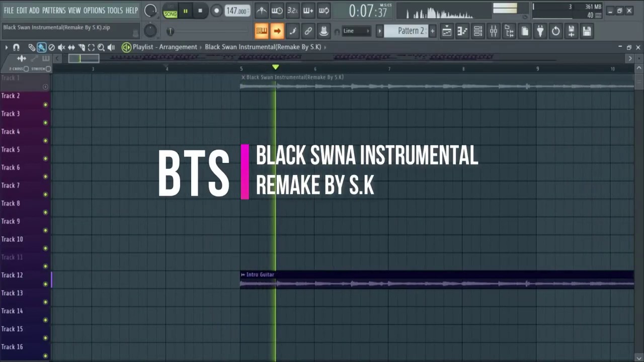
Task: Toggle the playlist snap magnet icon
Action: tap(16, 47)
